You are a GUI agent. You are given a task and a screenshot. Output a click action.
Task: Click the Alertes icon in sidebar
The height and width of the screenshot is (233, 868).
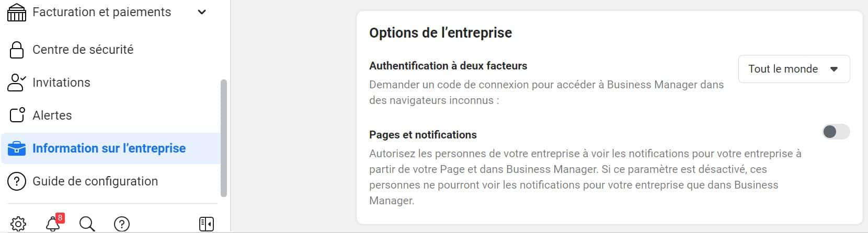(x=17, y=115)
